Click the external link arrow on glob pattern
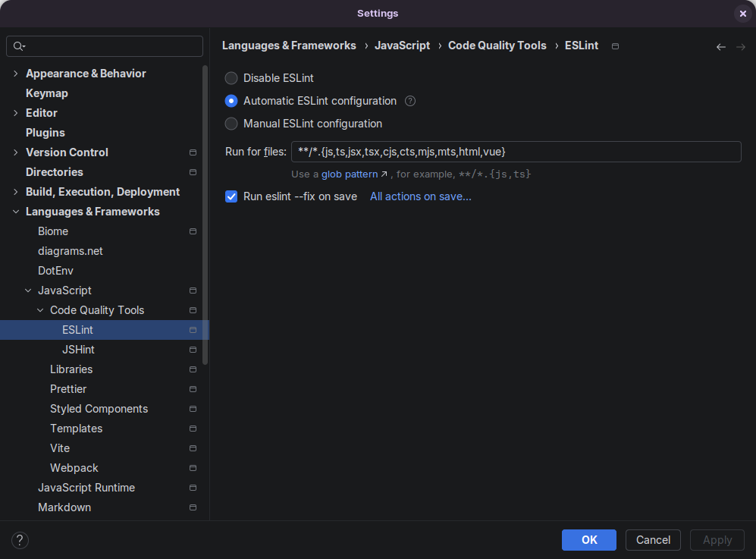The width and height of the screenshot is (756, 559). 384,174
